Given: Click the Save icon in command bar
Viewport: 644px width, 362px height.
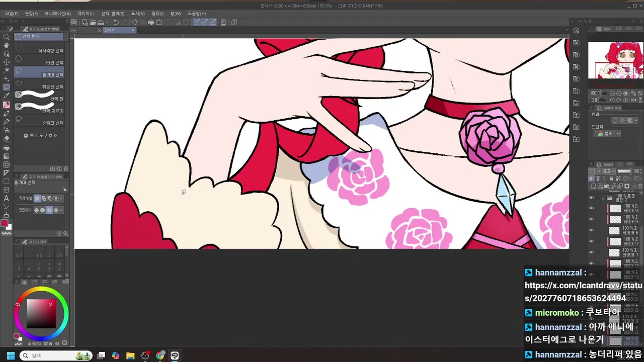Looking at the screenshot, I should point(101,22).
